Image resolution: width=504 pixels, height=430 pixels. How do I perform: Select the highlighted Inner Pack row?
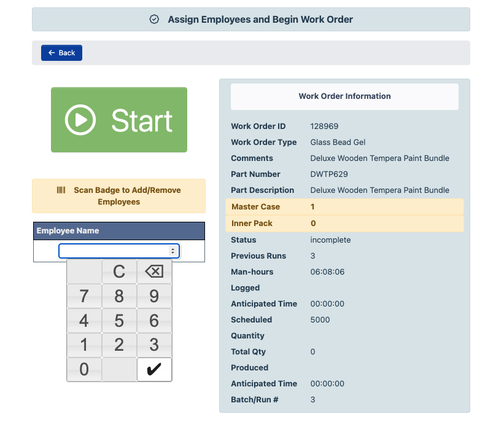tap(344, 223)
